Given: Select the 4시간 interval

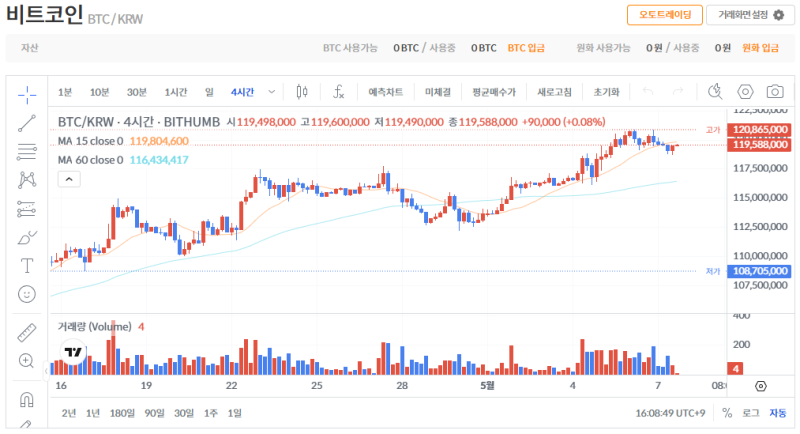Looking at the screenshot, I should tap(242, 92).
